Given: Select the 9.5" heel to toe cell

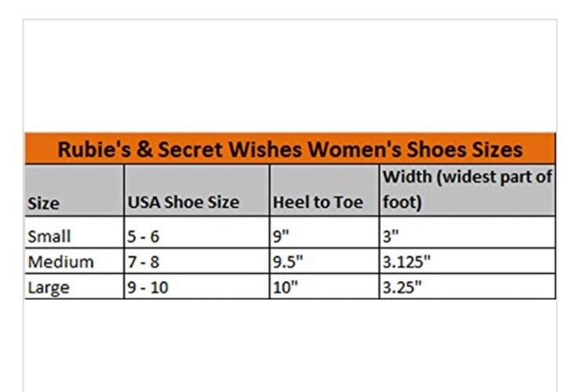Looking at the screenshot, I should coord(324,261).
